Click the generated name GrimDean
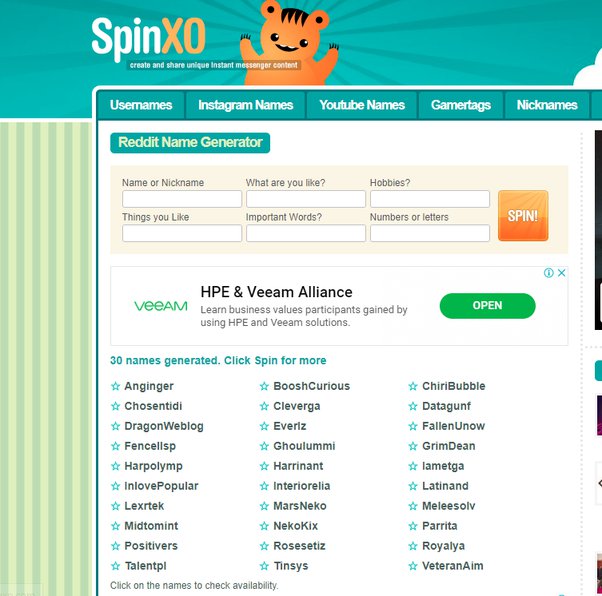Viewport: 602px width, 596px height. coord(448,446)
